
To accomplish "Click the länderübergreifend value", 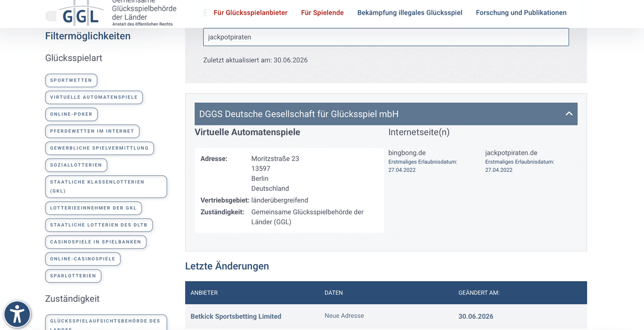I will (x=280, y=200).
